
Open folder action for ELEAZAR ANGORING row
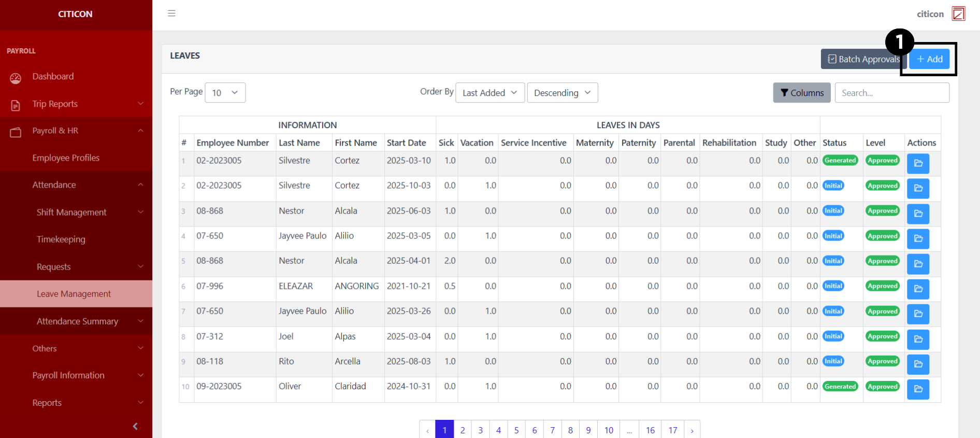918,289
